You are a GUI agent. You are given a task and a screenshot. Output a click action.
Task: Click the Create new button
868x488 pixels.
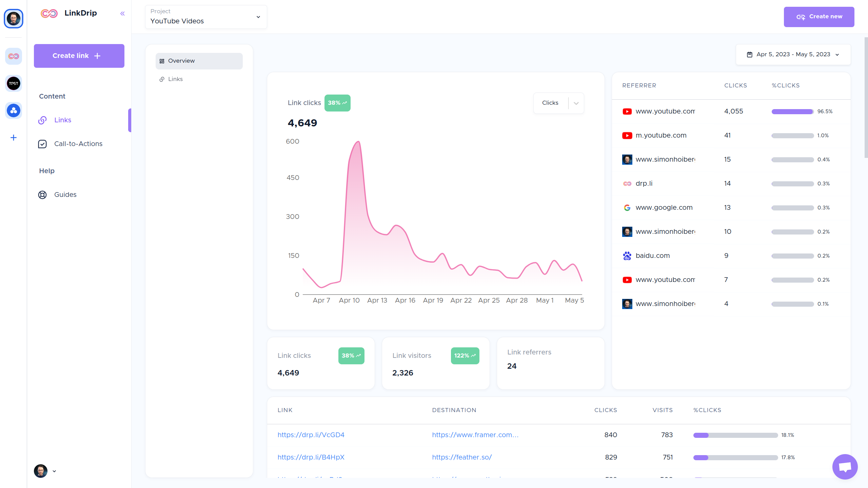[x=818, y=17]
